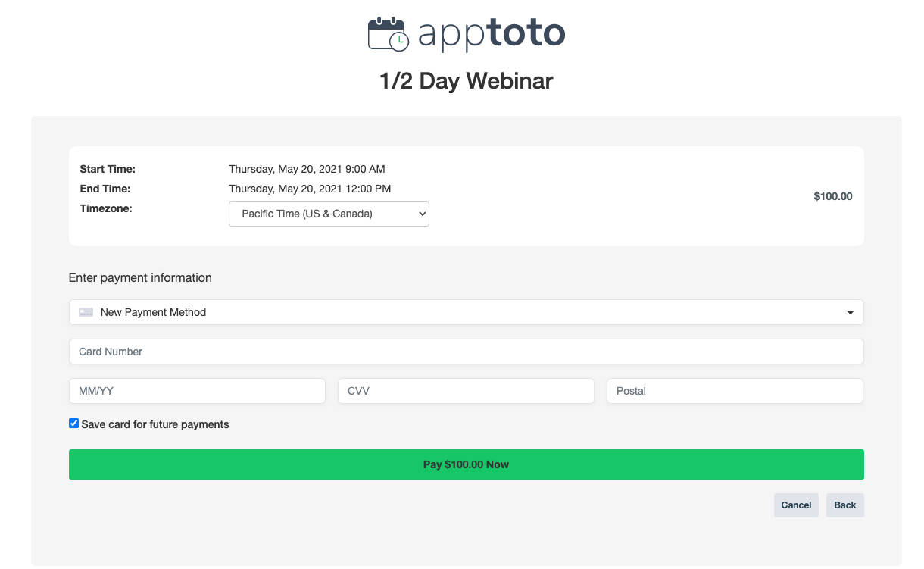Screen dimensions: 924x569
Task: Open the New Payment Method dropdown
Action: (466, 311)
